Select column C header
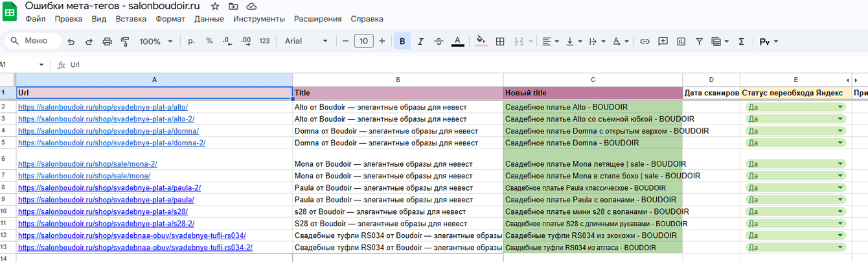Image resolution: width=868 pixels, height=262 pixels. [x=593, y=79]
